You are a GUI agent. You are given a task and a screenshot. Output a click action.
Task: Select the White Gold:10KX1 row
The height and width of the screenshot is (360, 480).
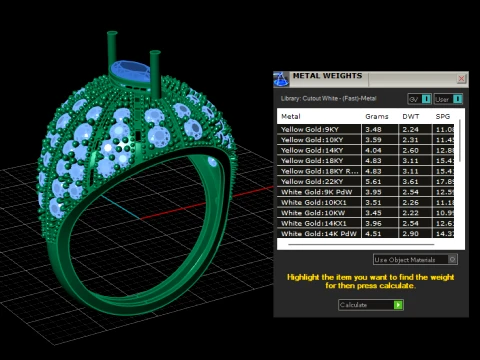click(x=365, y=202)
